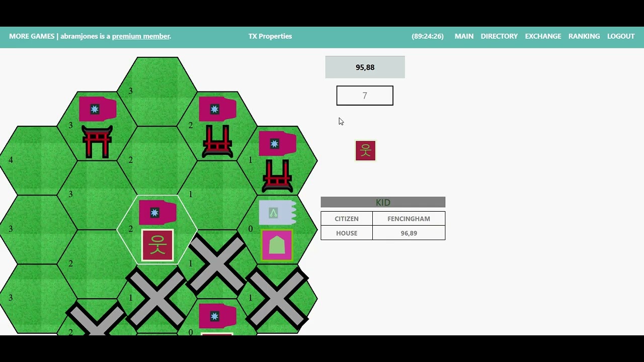This screenshot has height=362, width=644.
Task: Click LOGOUT in the top bar
Action: 621,36
